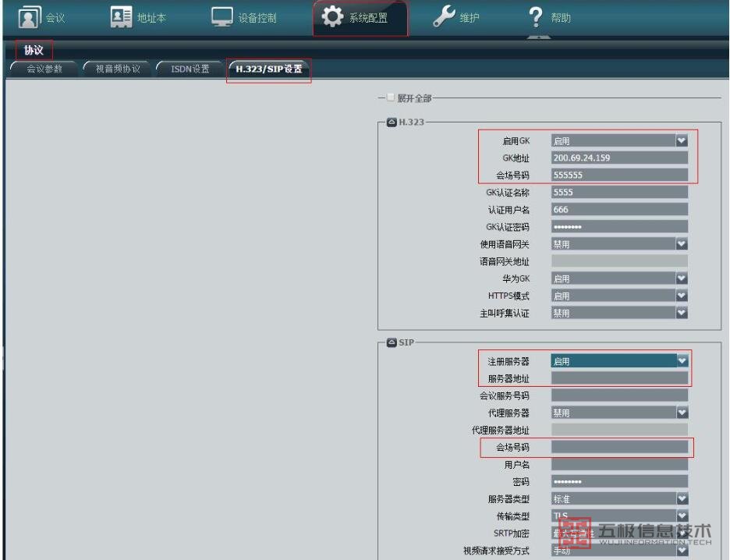
Task: Click the GK认证密码 password field
Action: click(619, 227)
